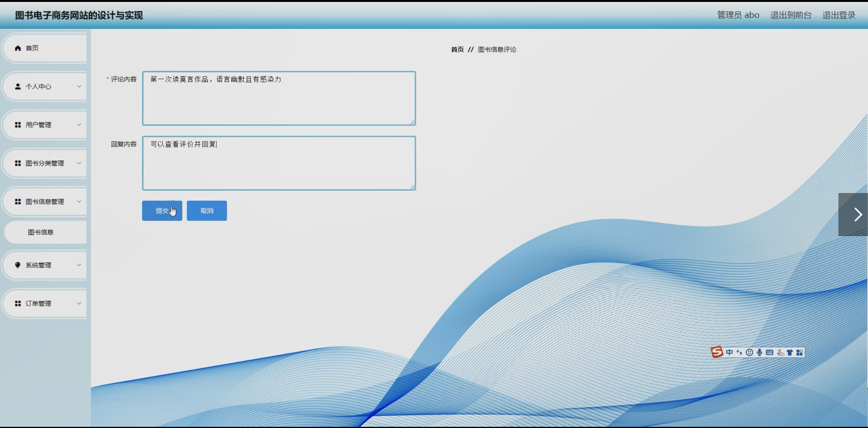
Task: Click inside the 评论内容 text area
Action: (x=279, y=98)
